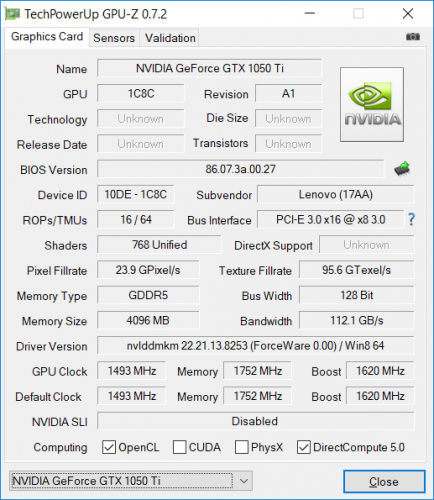Open the Validation tab
Screen dimensions: 434x500
(x=170, y=38)
